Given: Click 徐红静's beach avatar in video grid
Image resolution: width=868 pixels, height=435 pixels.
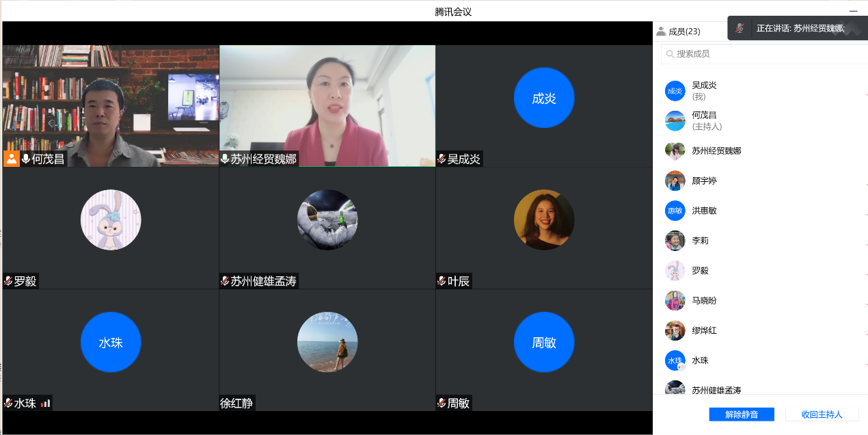Looking at the screenshot, I should [x=327, y=342].
